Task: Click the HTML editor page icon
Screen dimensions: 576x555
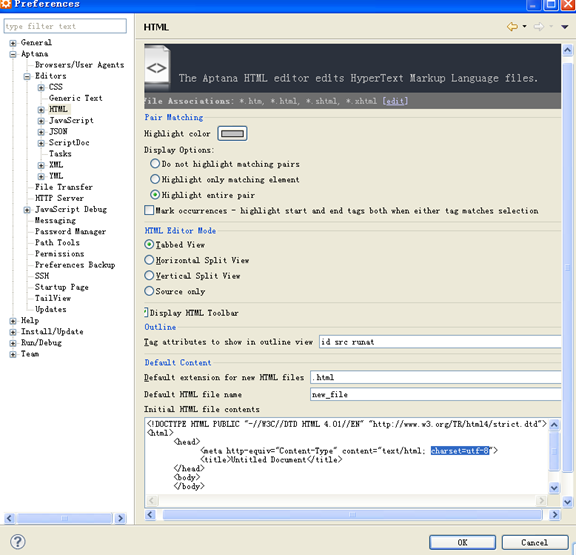Action: (157, 67)
